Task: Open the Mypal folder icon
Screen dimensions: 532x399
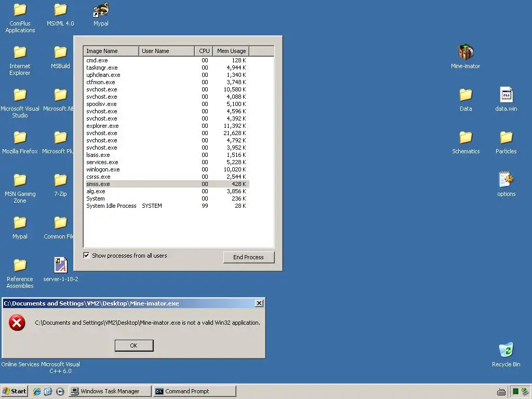Action: click(20, 223)
